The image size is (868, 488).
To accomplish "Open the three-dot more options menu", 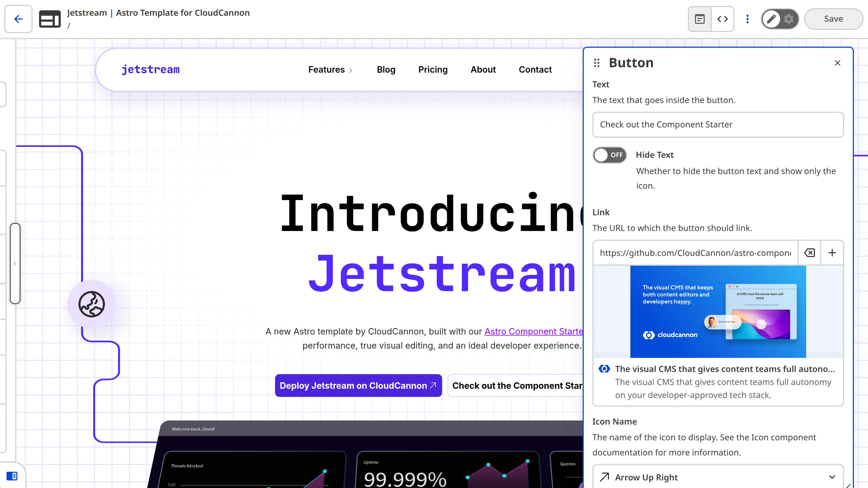I will (747, 19).
